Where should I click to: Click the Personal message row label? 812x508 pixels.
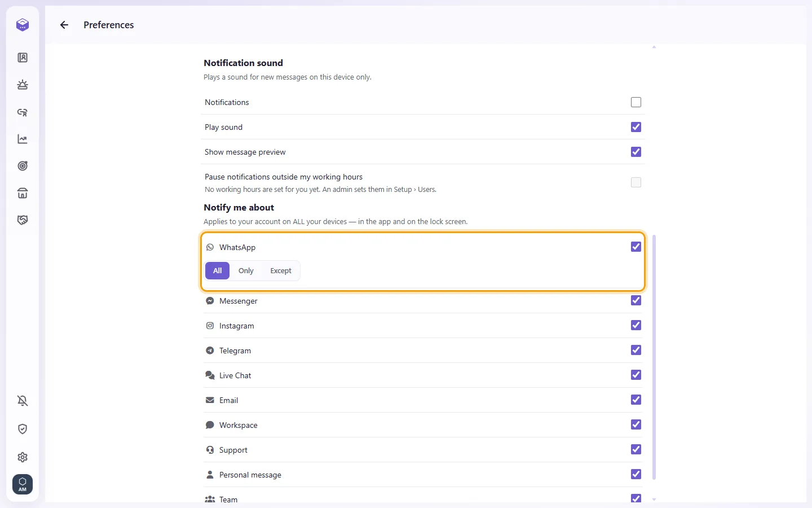pyautogui.click(x=250, y=475)
